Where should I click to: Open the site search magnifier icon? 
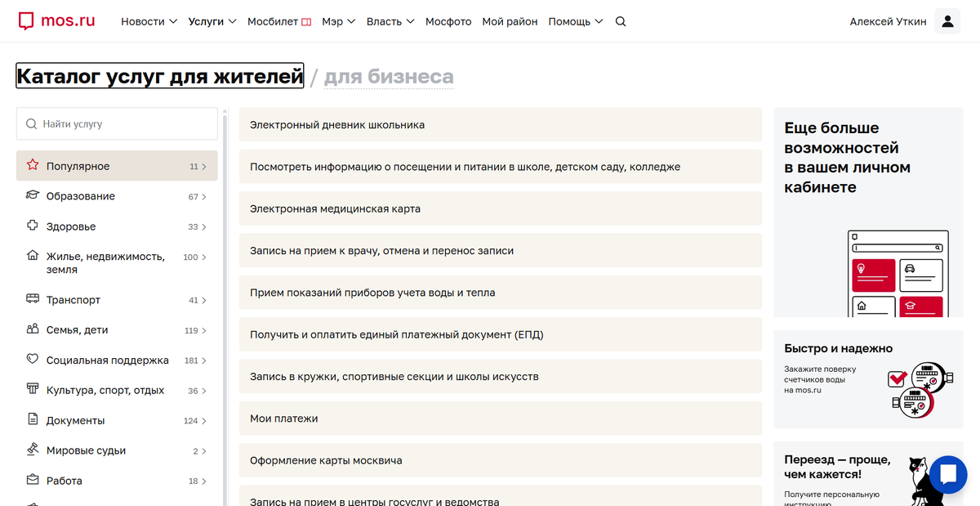(x=621, y=22)
